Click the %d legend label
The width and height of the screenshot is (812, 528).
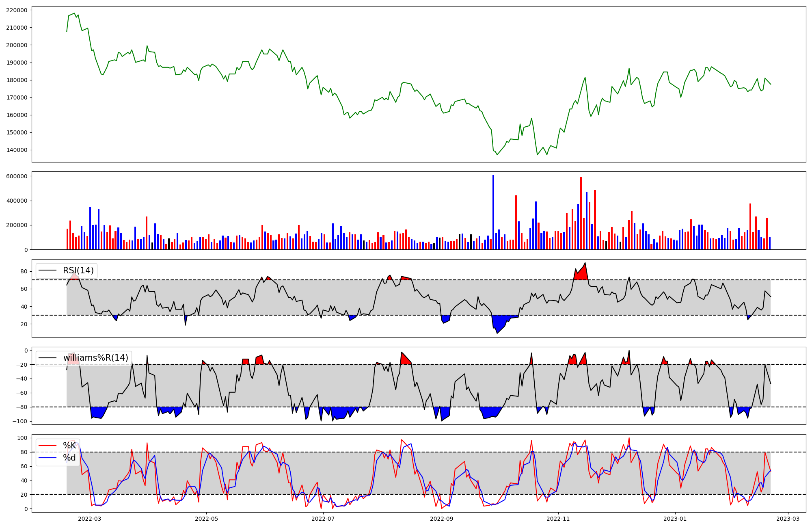[69, 458]
